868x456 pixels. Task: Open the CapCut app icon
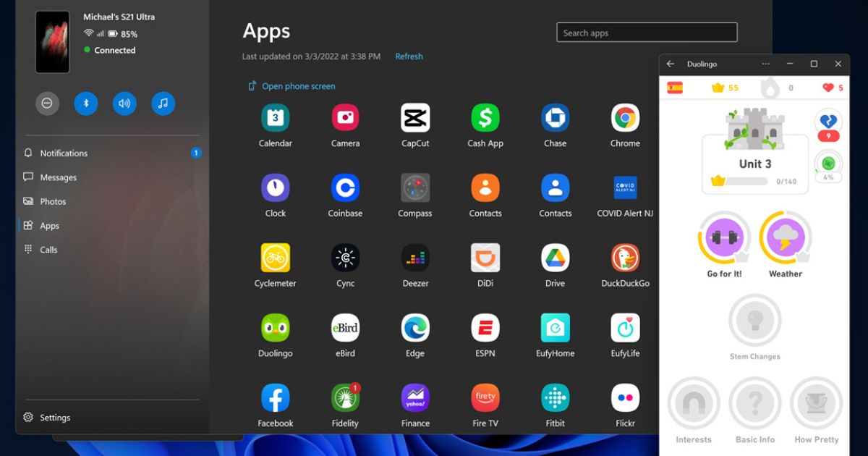coord(415,118)
